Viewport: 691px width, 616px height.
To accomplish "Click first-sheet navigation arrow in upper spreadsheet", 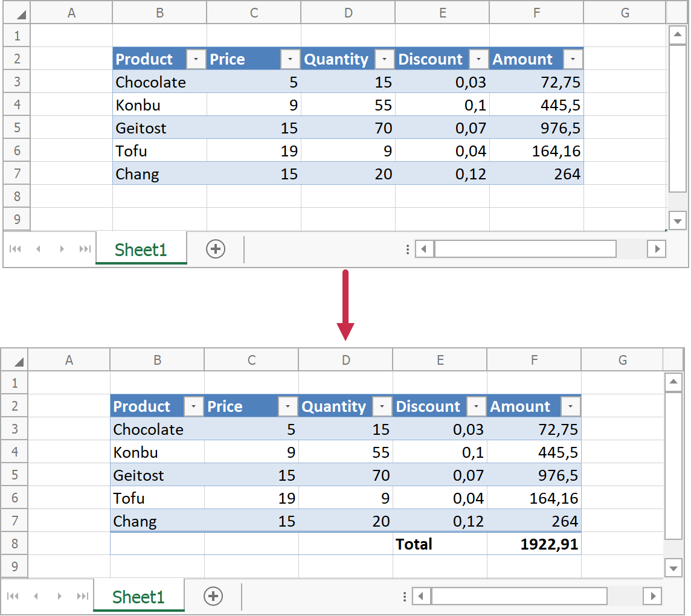I will coord(16,249).
